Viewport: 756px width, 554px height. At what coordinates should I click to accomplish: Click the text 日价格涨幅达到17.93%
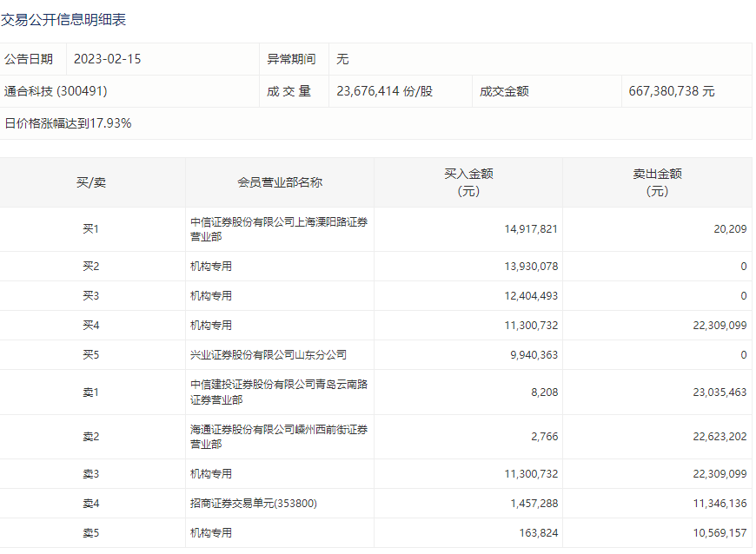68,123
